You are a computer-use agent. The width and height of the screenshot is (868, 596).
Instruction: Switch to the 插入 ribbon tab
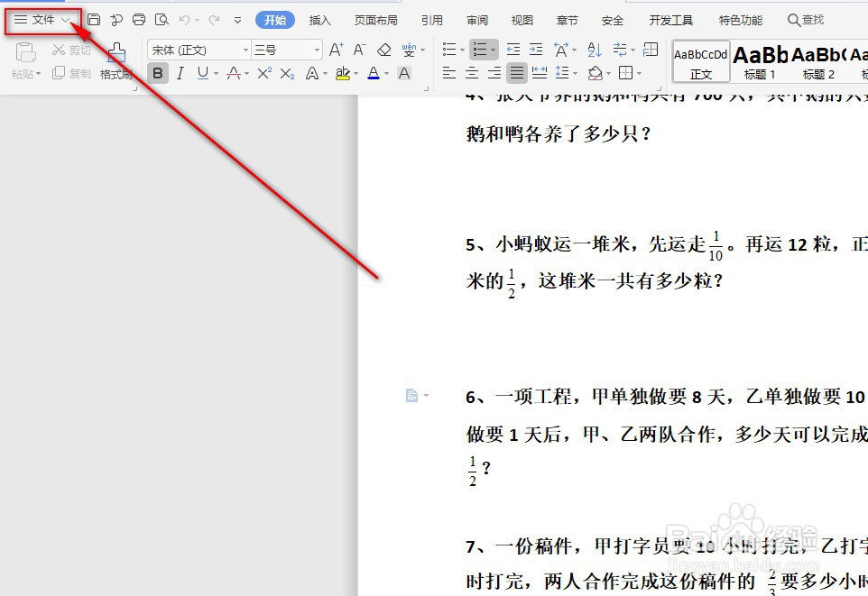tap(319, 19)
